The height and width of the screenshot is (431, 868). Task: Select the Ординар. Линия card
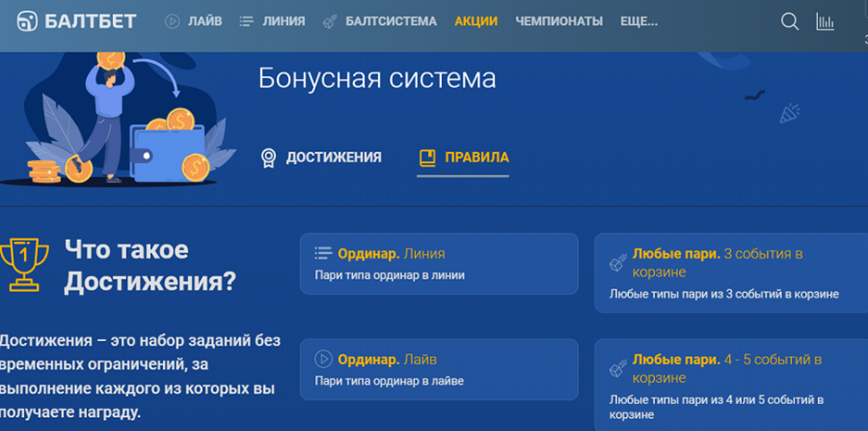tap(439, 263)
